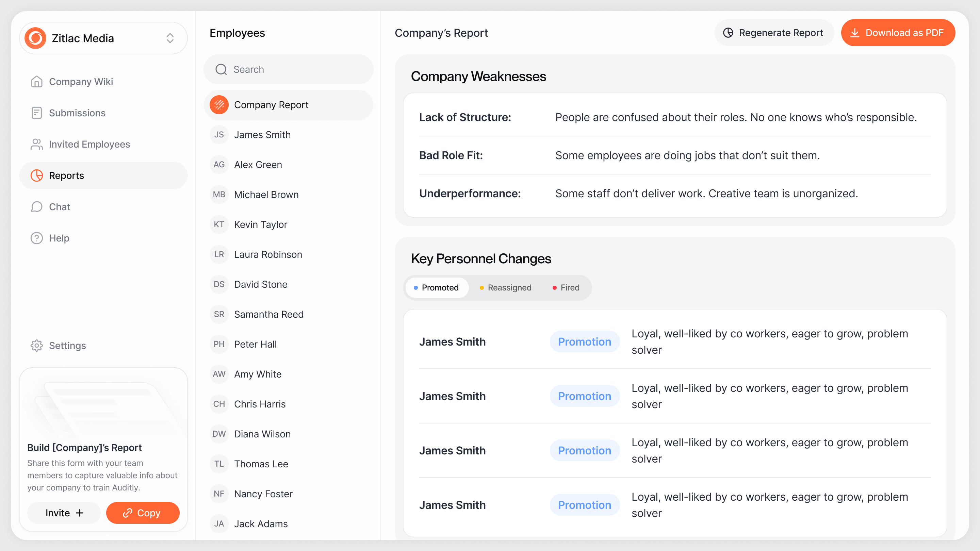Select the Promoted filter
This screenshot has height=551, width=980.
pyautogui.click(x=436, y=287)
